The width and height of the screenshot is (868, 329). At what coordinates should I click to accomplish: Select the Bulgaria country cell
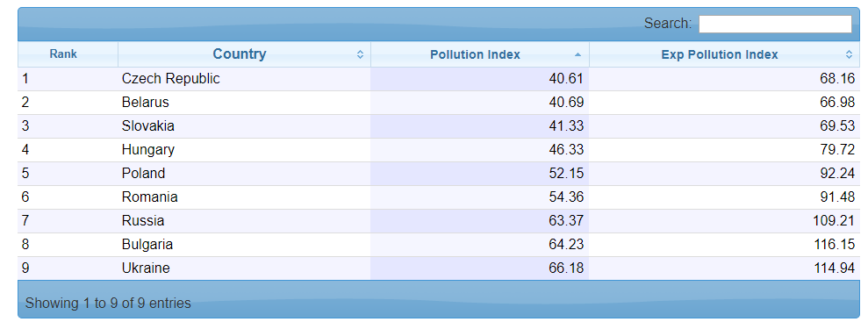tap(244, 245)
